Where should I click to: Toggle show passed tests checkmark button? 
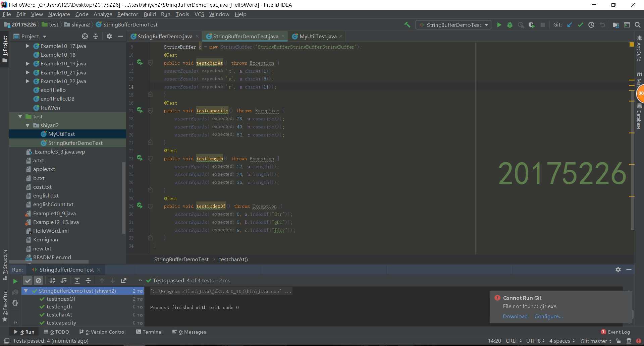tap(28, 281)
